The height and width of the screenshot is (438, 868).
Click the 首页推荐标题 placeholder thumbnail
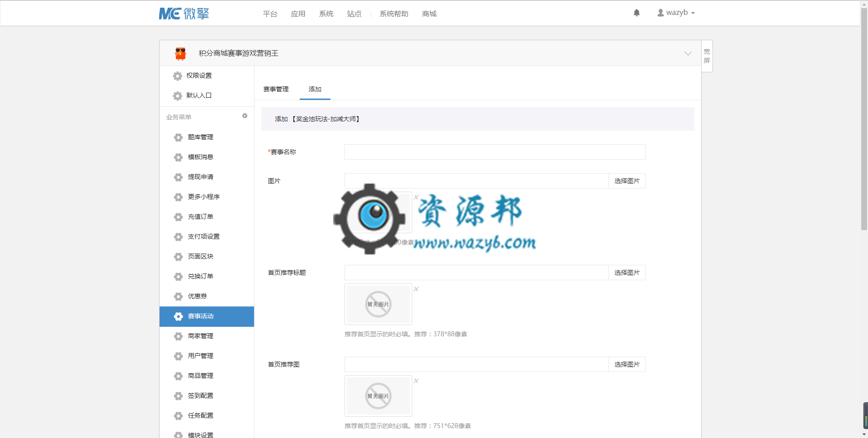(378, 304)
